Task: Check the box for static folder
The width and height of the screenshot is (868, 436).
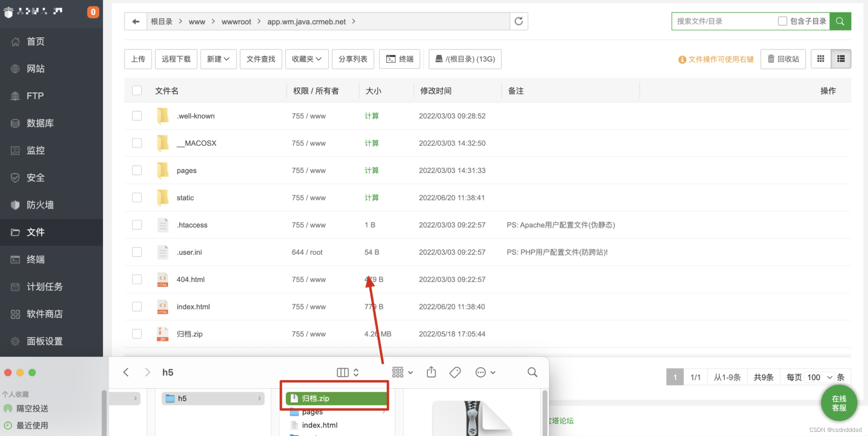Action: 137,198
